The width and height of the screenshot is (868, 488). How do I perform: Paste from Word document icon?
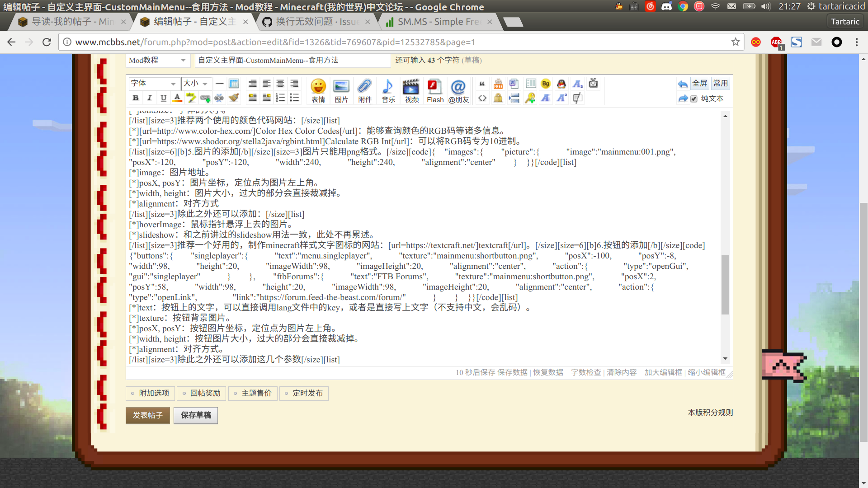coord(514,84)
